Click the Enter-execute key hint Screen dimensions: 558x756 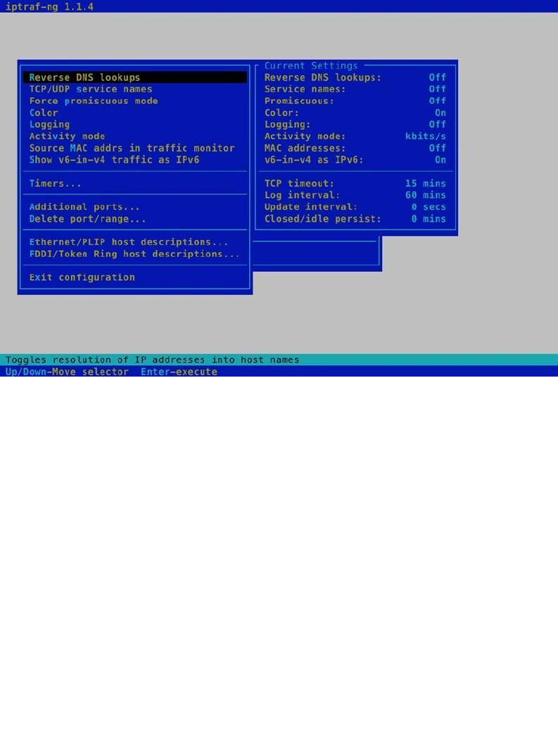(179, 372)
